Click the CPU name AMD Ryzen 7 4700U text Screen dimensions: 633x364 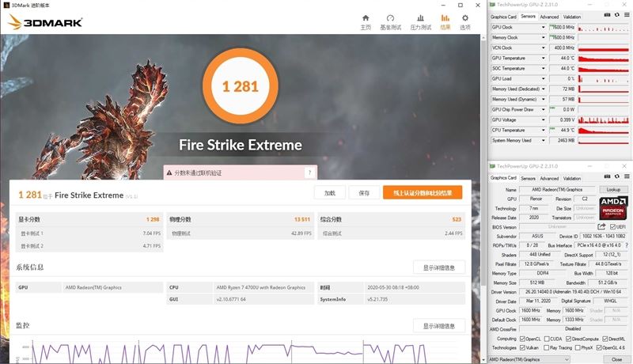(x=261, y=288)
